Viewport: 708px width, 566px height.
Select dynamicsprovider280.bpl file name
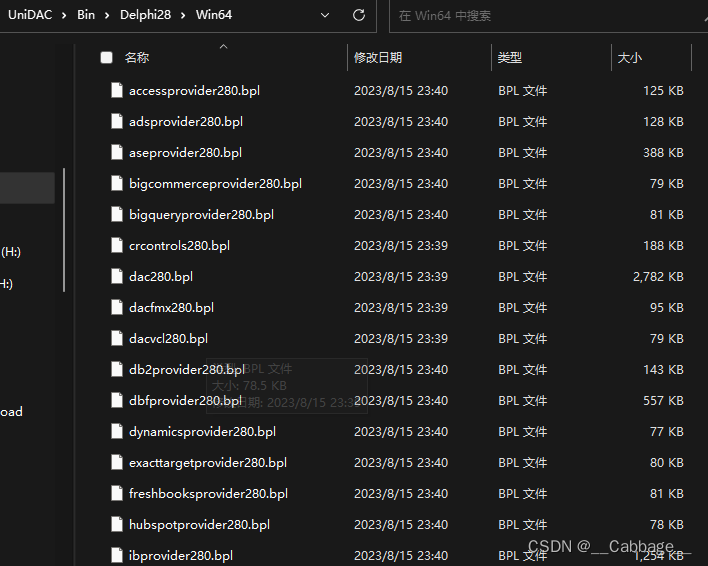click(202, 432)
